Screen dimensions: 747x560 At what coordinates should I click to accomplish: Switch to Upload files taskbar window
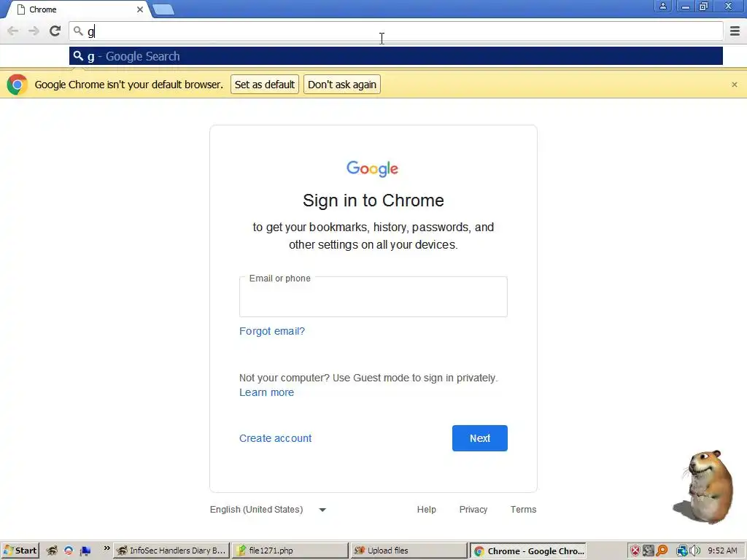(x=409, y=551)
